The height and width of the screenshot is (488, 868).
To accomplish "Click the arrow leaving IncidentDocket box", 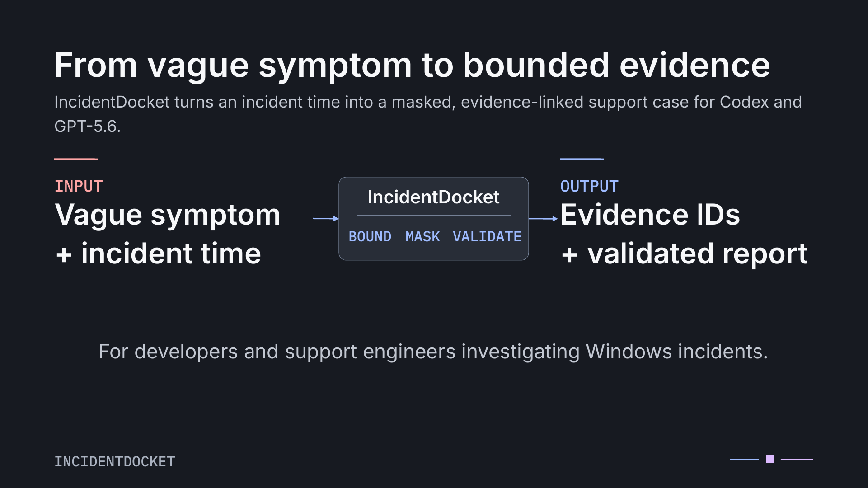I will 543,219.
